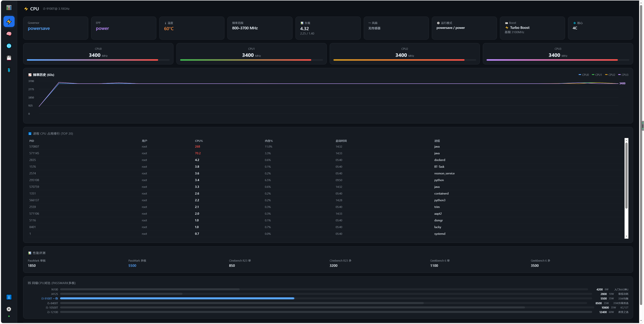Open the globe network icon in sidebar

point(9,46)
